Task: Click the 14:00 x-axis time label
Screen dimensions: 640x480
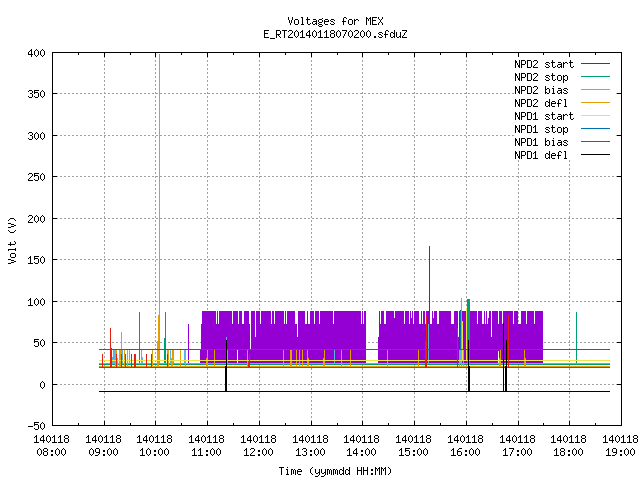Action: (362, 452)
